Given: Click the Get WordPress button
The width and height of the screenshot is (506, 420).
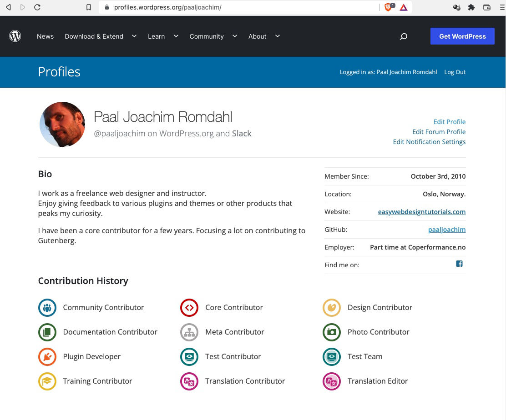Looking at the screenshot, I should pos(462,36).
